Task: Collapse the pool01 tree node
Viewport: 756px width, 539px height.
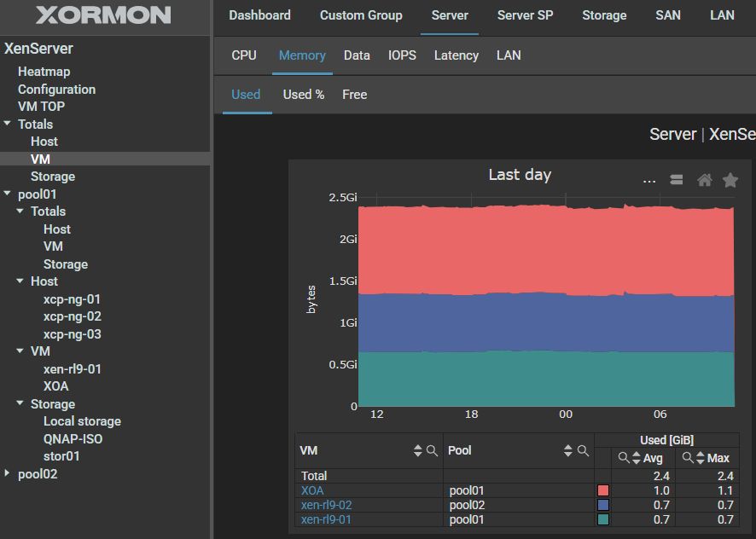Action: 9,194
